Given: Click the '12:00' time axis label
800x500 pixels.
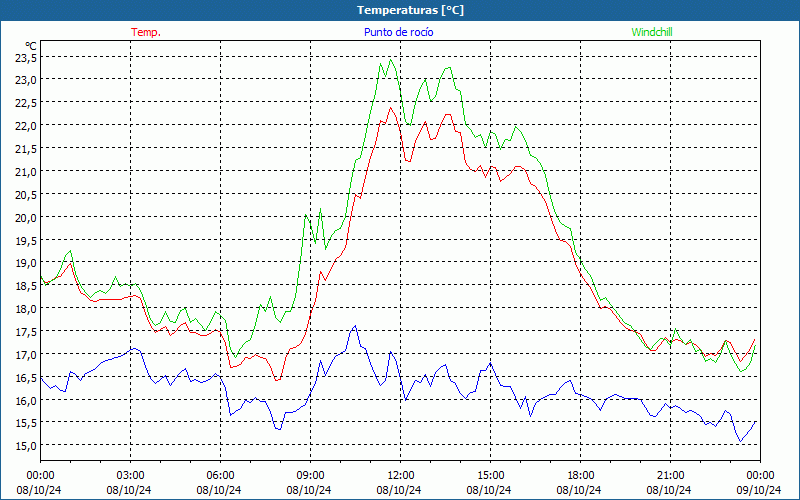Looking at the screenshot, I should pyautogui.click(x=401, y=475).
